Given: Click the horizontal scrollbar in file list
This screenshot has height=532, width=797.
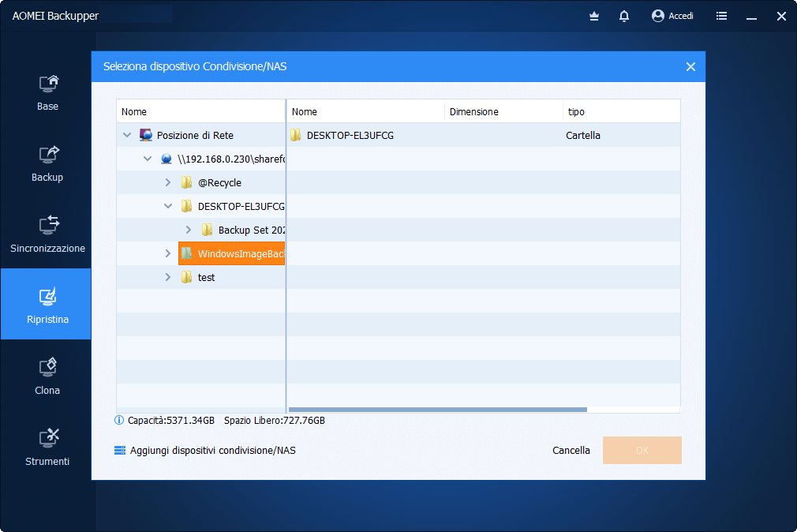Looking at the screenshot, I should point(438,410).
